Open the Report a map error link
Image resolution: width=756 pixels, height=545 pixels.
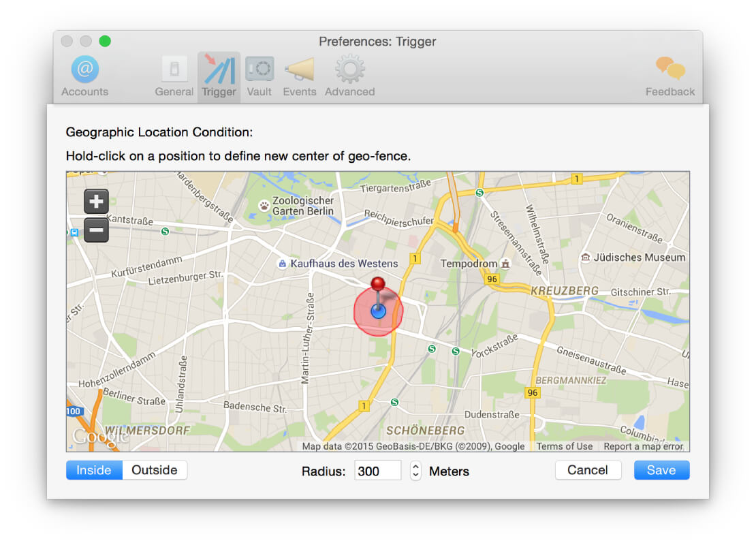643,447
